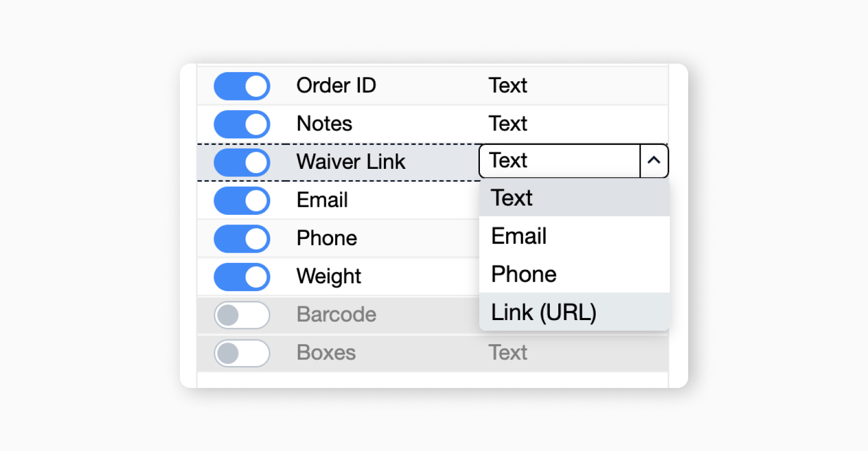Click the Order ID type Text cell

tap(508, 85)
